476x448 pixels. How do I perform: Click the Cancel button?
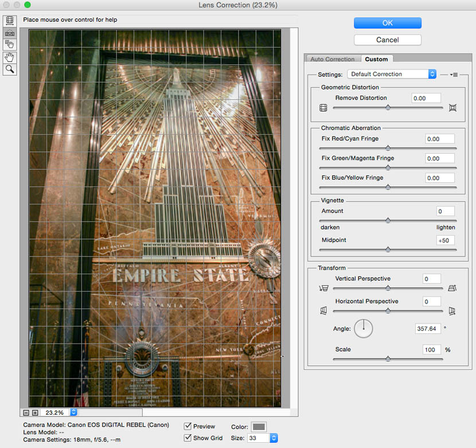click(388, 40)
